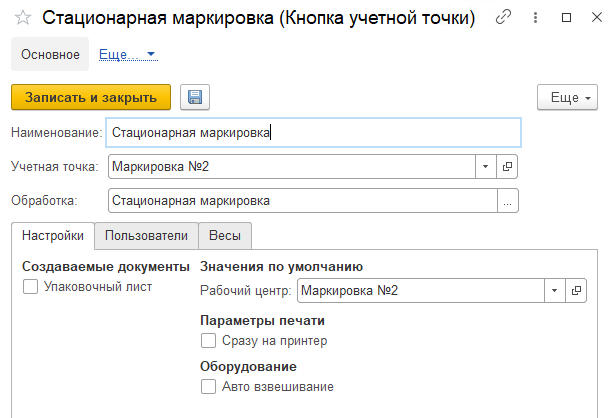
Task: Open the Учетная точка linked record icon
Action: click(507, 167)
